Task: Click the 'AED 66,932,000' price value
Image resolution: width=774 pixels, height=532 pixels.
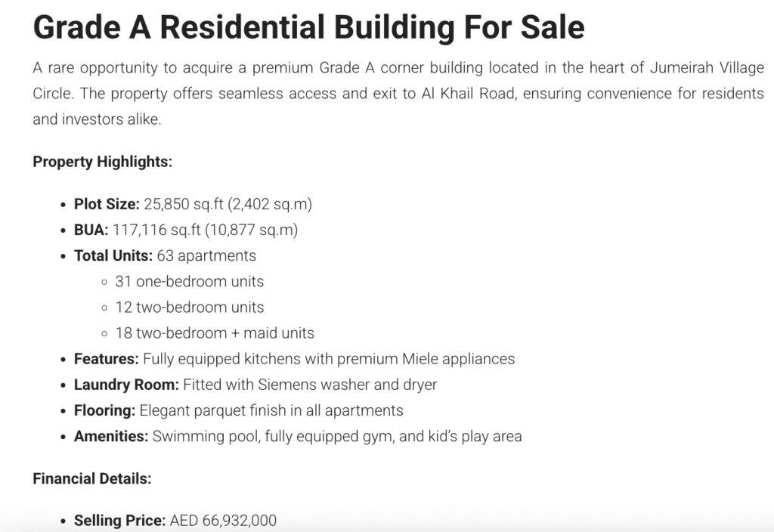Action: click(223, 521)
